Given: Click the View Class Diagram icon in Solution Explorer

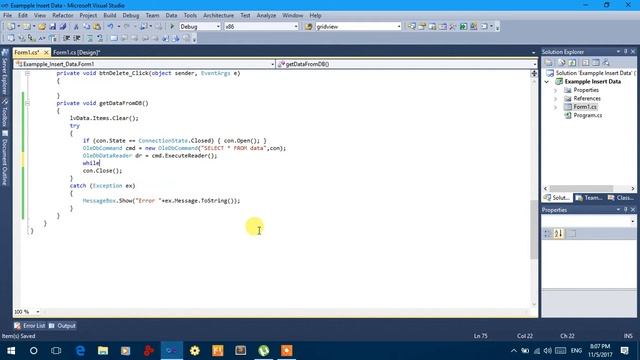Looking at the screenshot, I should [x=606, y=62].
